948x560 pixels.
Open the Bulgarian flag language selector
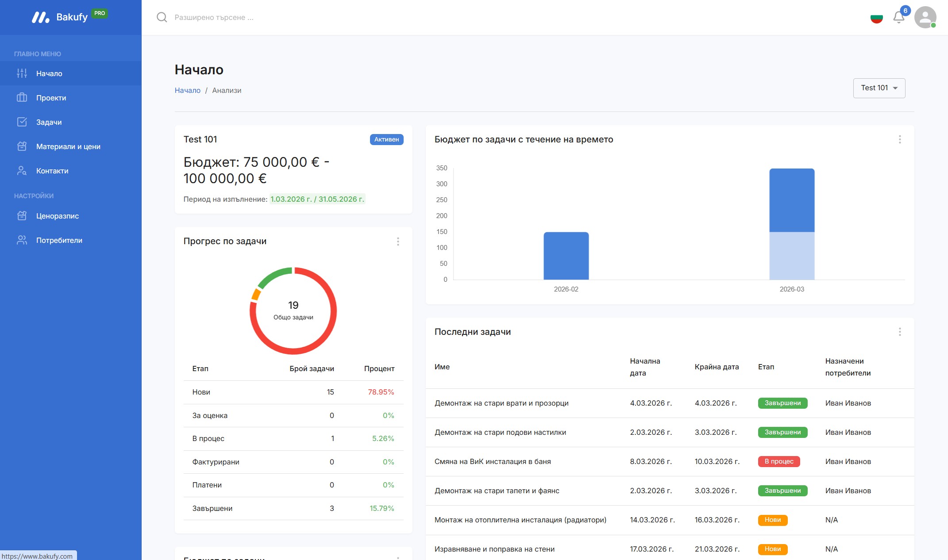[876, 18]
